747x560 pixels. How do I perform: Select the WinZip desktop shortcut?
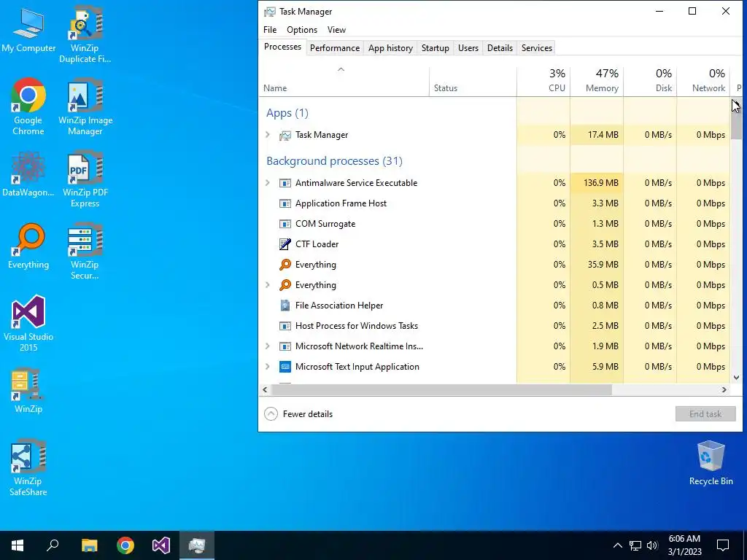[x=28, y=390]
